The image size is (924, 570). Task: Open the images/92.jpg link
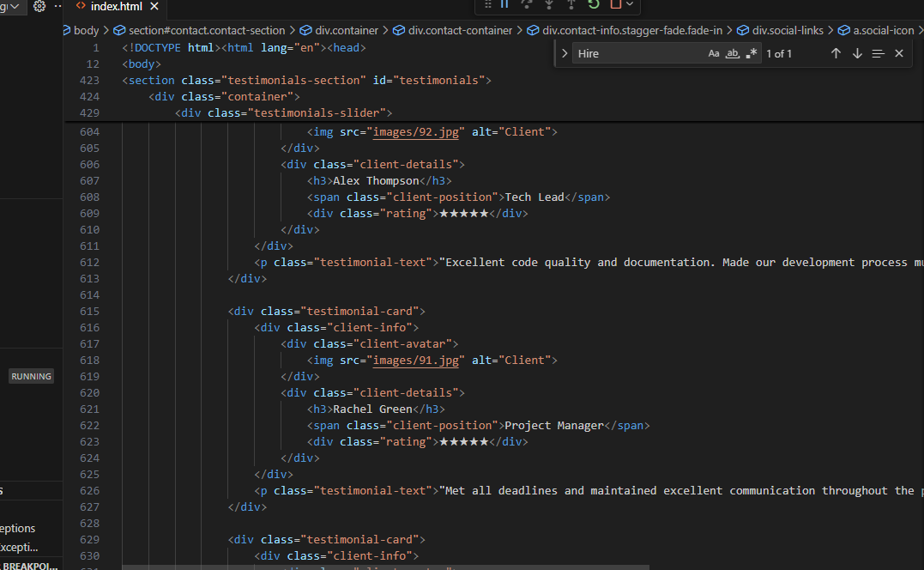(415, 132)
